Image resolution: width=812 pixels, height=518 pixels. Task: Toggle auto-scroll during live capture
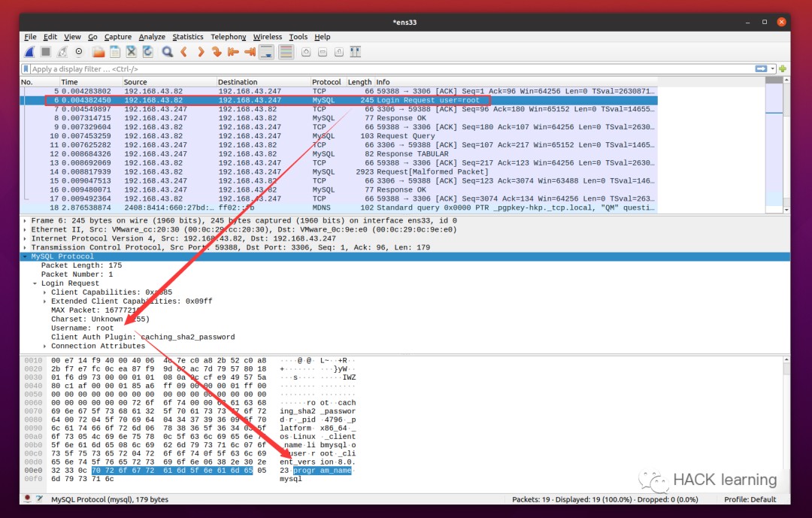tap(267, 52)
